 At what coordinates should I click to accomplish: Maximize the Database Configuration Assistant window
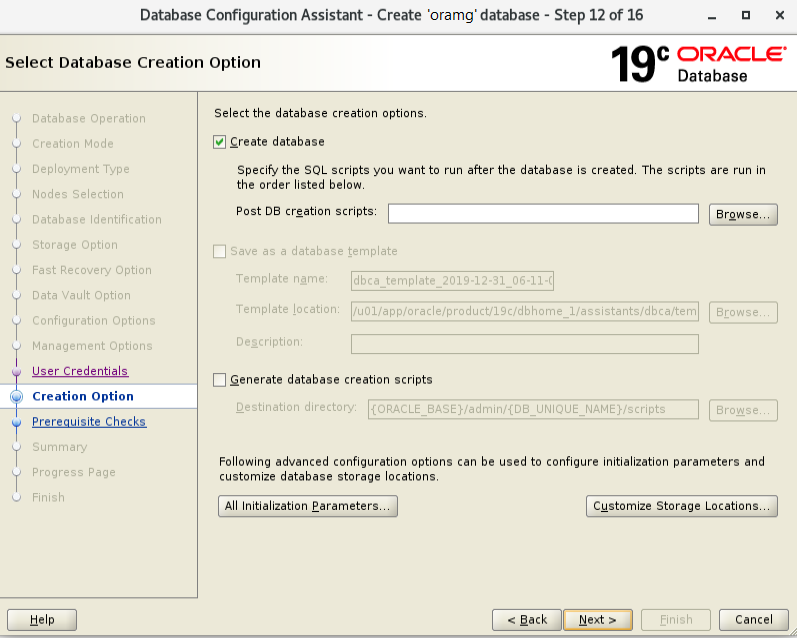click(x=746, y=15)
